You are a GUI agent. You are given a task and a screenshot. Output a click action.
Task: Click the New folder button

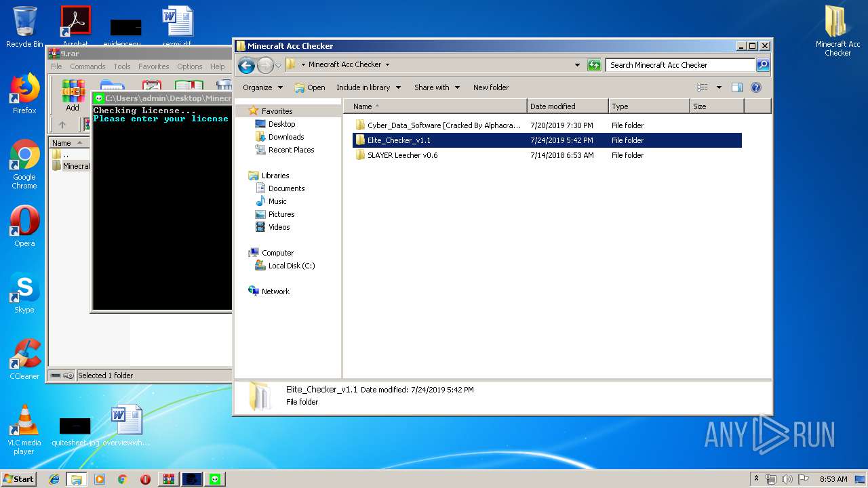491,87
